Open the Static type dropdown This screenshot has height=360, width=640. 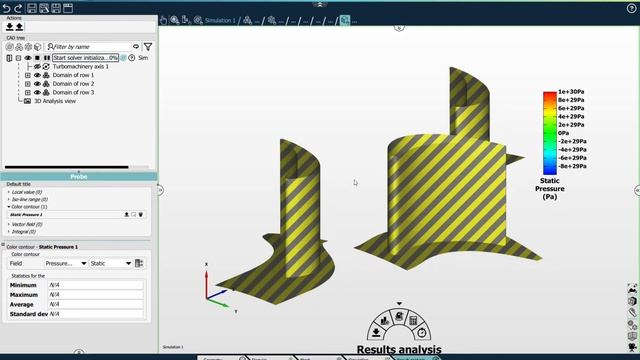[x=111, y=263]
